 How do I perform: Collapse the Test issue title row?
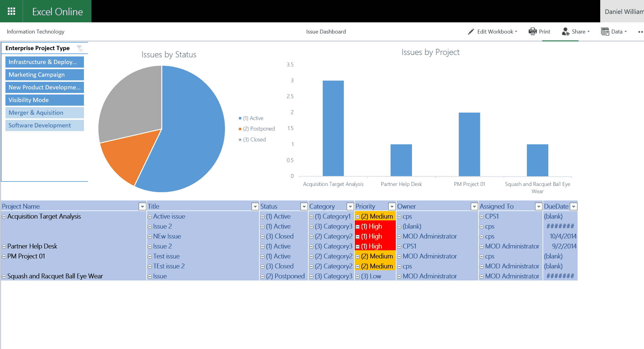tap(150, 257)
